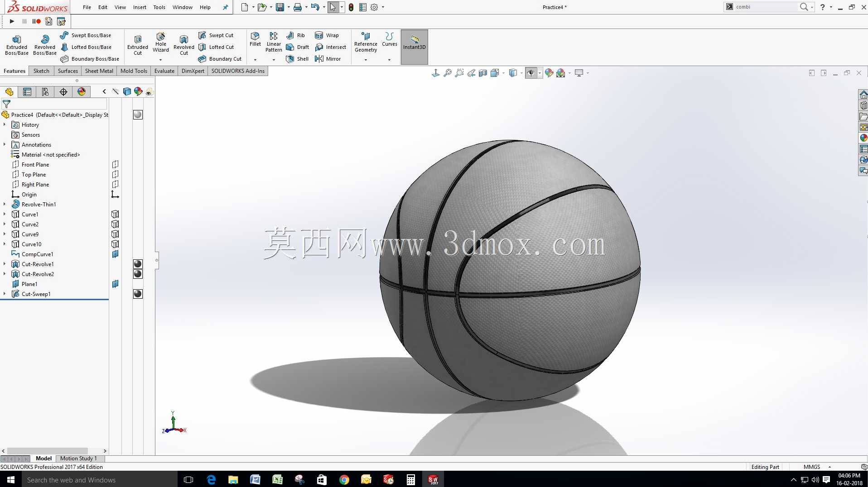868x487 pixels.
Task: Click the feature tree horizontal scrollbar
Action: coord(48,451)
